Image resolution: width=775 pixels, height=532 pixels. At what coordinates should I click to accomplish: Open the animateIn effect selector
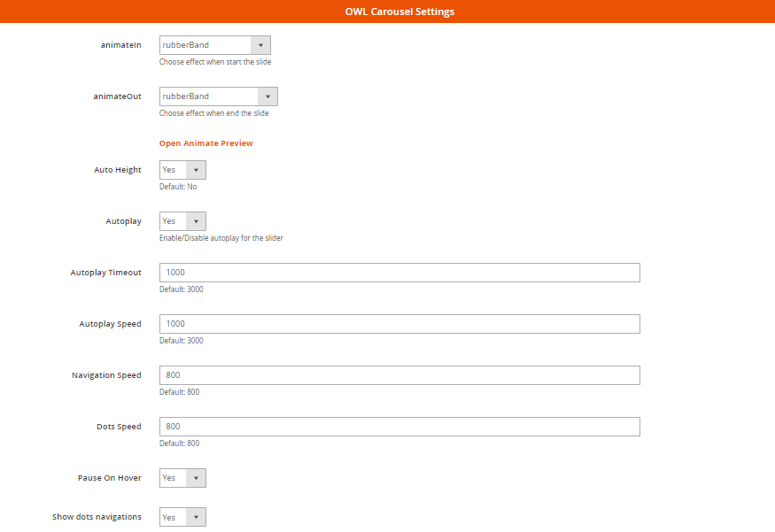click(x=204, y=44)
